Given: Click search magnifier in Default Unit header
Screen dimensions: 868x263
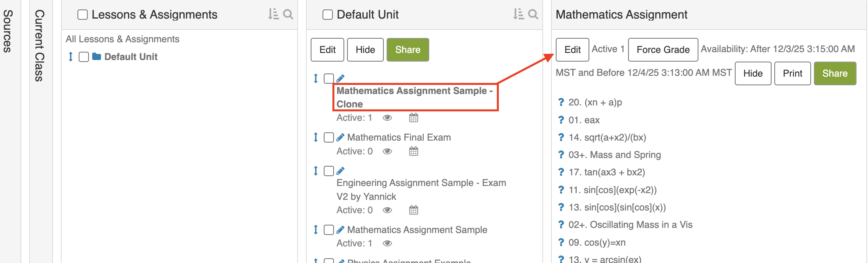Looking at the screenshot, I should [533, 15].
